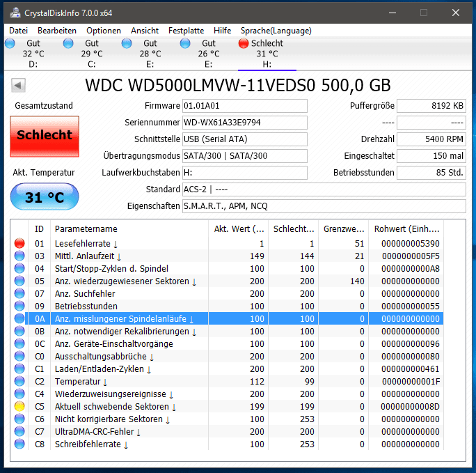Screen dimensions: 476x473
Task: Click the status icon for row C2 Temperatur
Action: click(19, 381)
